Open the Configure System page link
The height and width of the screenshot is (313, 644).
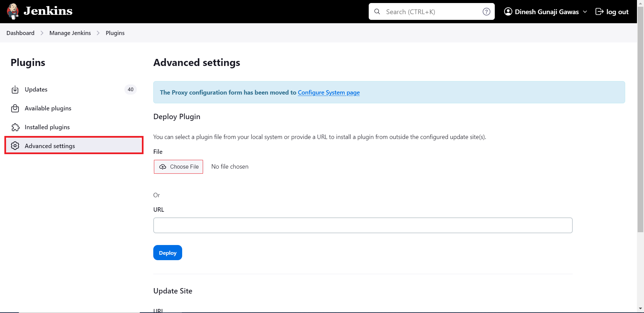[x=329, y=93]
